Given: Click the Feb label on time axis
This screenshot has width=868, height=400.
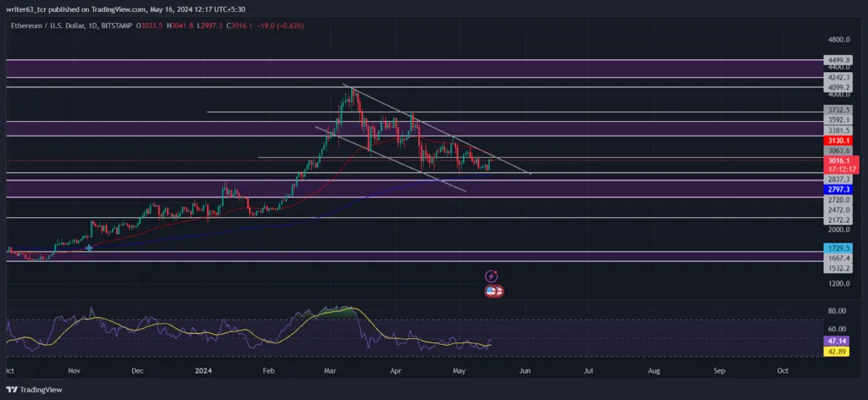Looking at the screenshot, I should [x=269, y=371].
